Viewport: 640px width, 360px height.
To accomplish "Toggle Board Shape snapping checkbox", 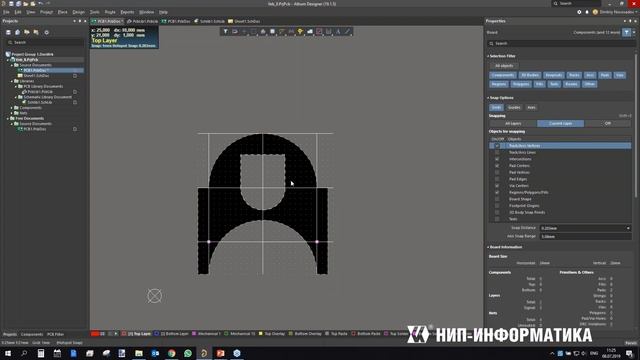I will click(x=497, y=199).
